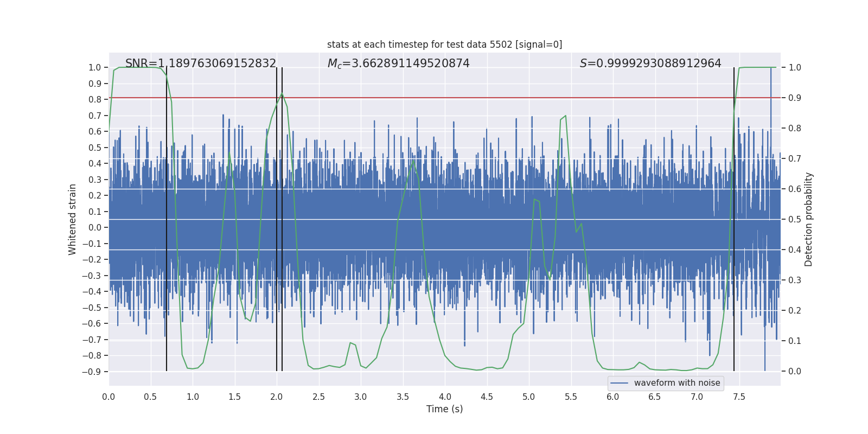868x434 pixels.
Task: Click the blue line sample in the legend
Action: coord(620,383)
